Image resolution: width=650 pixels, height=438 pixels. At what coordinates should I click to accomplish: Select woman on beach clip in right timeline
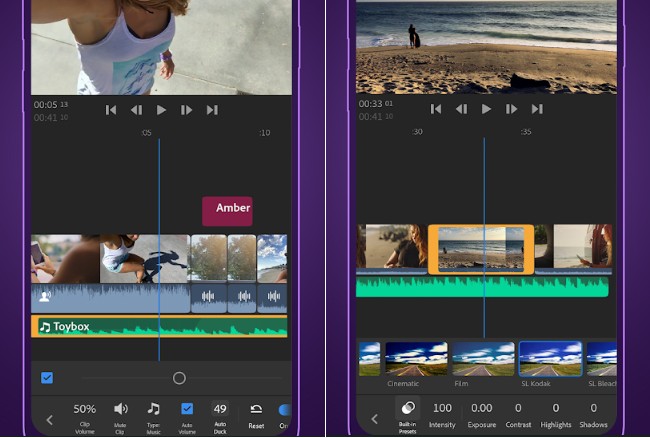(x=392, y=247)
